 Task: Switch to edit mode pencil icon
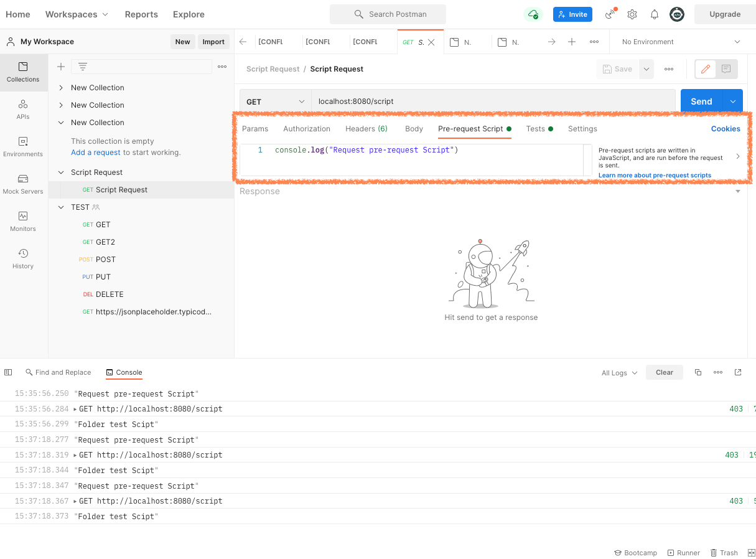706,69
